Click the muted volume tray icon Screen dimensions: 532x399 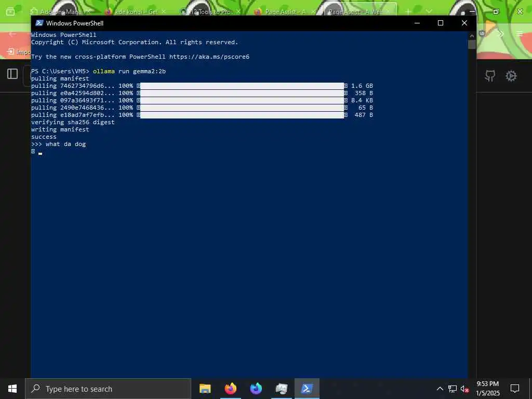click(464, 389)
